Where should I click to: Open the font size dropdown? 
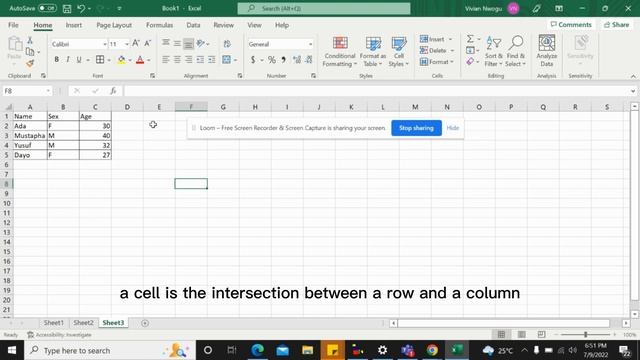(127, 44)
